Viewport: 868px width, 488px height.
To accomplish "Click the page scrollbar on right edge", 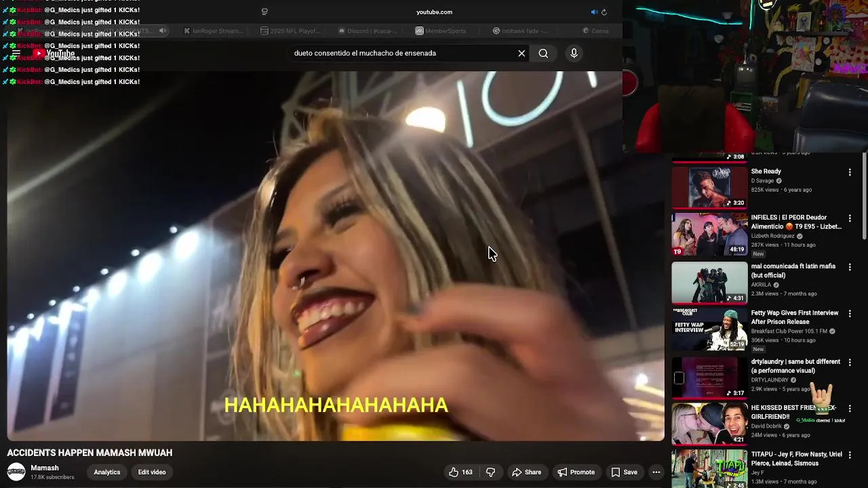I will 865,197.
